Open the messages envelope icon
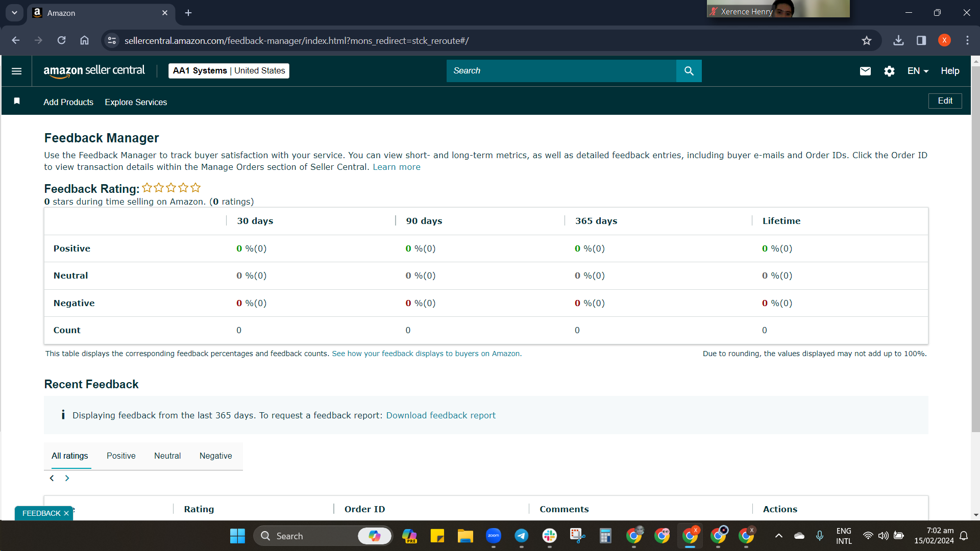The width and height of the screenshot is (980, 551). [x=865, y=71]
